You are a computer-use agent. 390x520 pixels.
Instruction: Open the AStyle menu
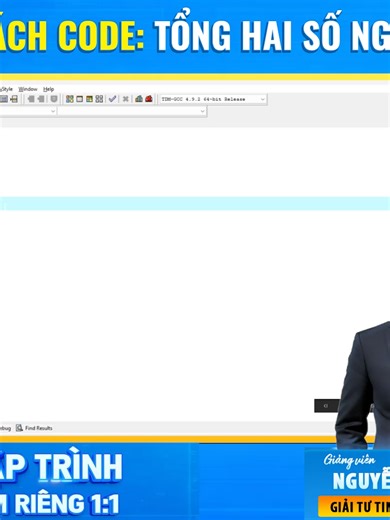(6, 89)
